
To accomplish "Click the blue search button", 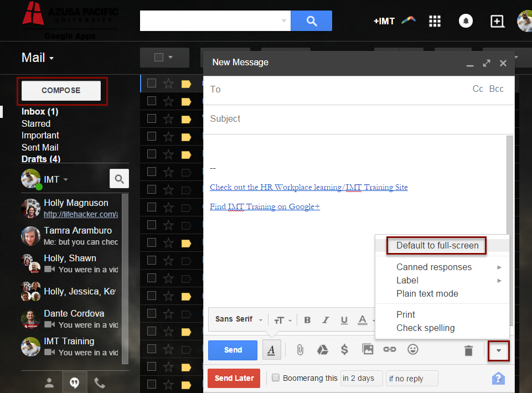I will coord(311,20).
